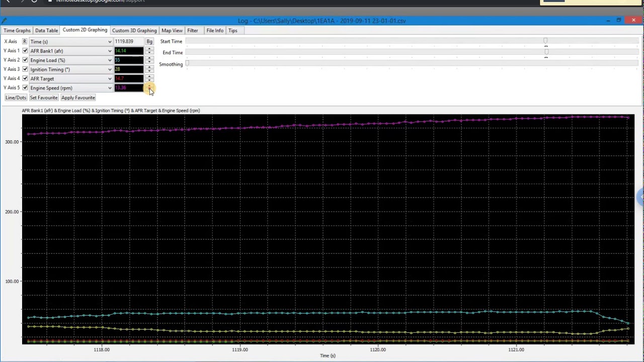Switch to the Time Graphs tab
The width and height of the screenshot is (644, 362).
pos(17,31)
